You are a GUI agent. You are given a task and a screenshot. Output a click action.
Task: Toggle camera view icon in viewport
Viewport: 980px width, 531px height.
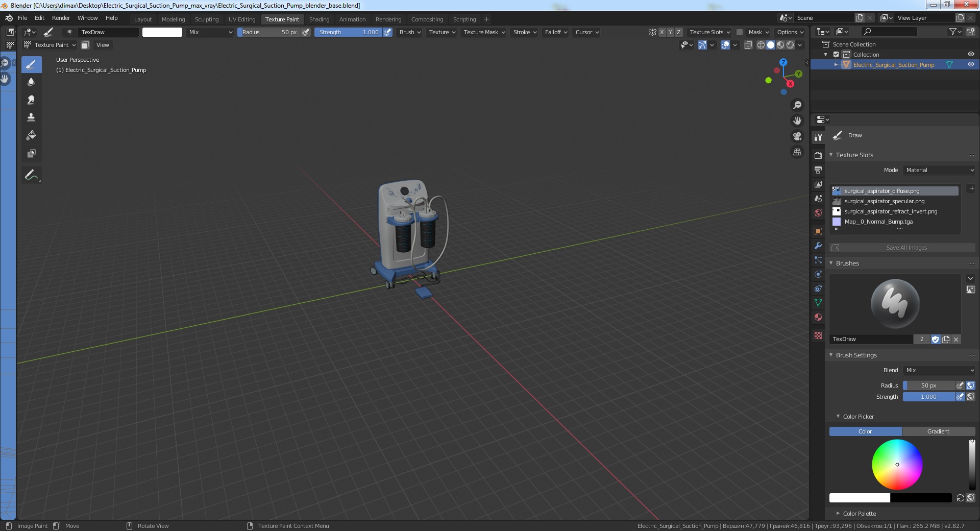797,136
